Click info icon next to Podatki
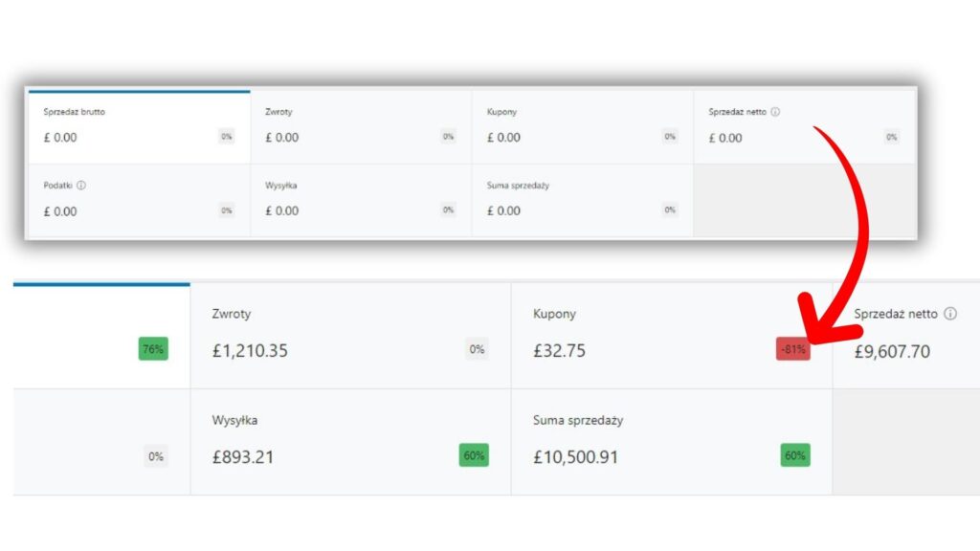The image size is (980, 551). [81, 186]
